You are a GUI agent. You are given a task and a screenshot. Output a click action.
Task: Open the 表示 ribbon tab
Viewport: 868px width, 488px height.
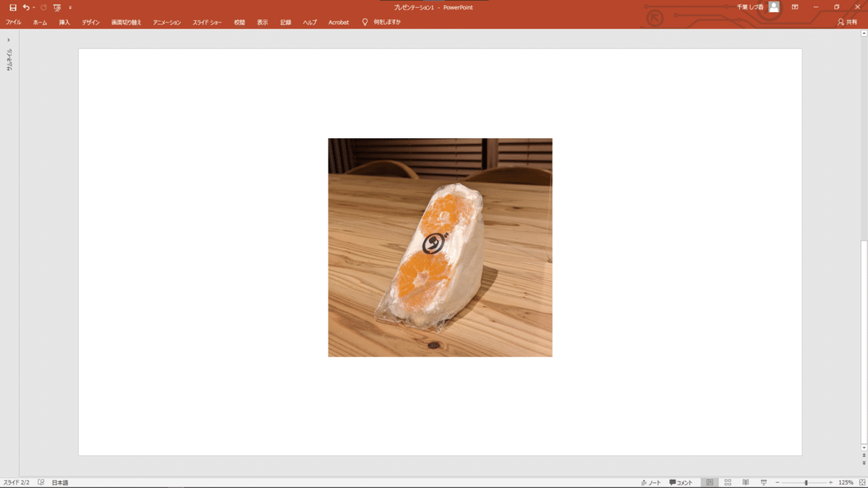point(262,22)
